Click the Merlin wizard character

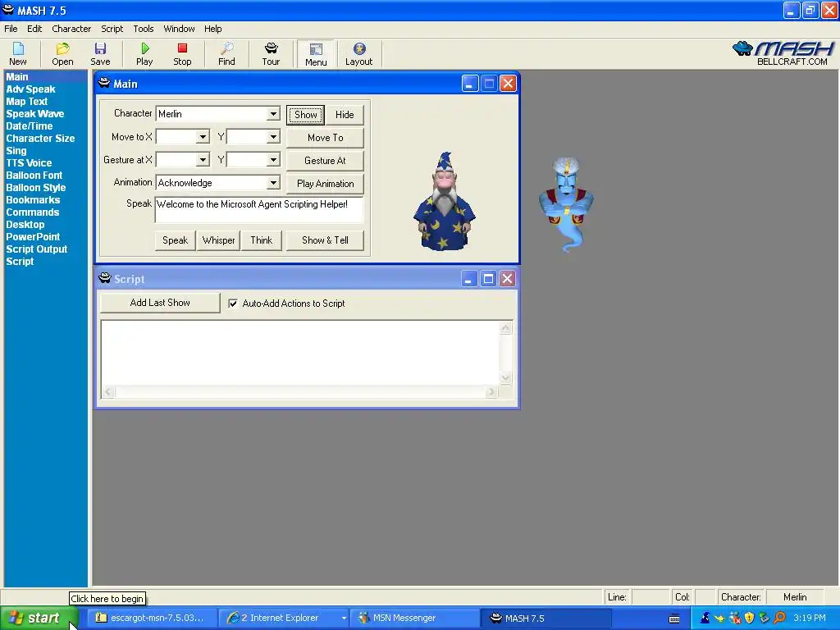[444, 202]
